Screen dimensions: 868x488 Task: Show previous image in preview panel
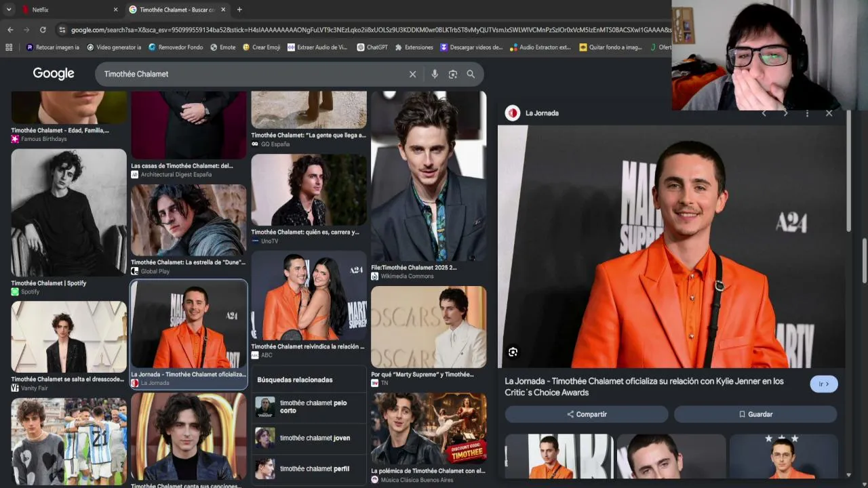(764, 113)
